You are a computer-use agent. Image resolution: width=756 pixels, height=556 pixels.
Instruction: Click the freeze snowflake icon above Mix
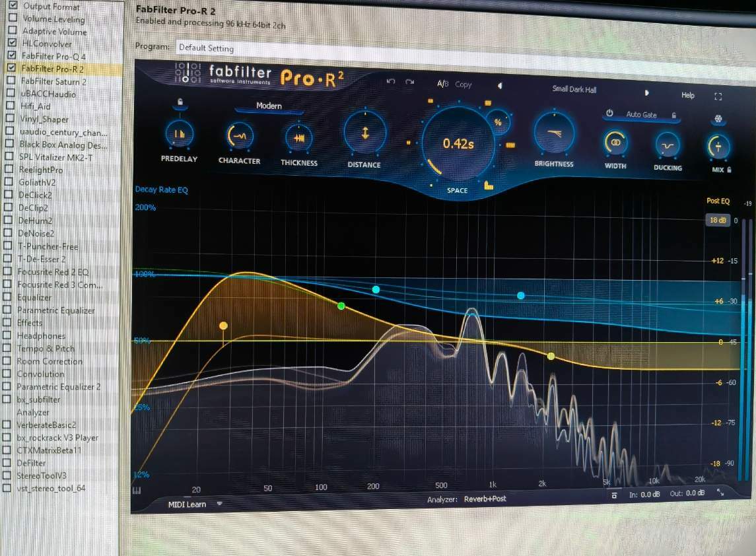click(x=716, y=120)
